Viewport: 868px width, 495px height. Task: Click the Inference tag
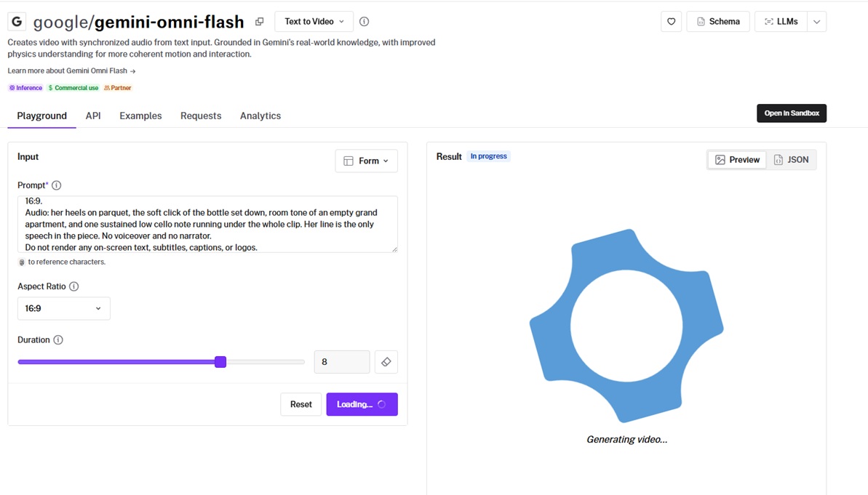coord(25,88)
